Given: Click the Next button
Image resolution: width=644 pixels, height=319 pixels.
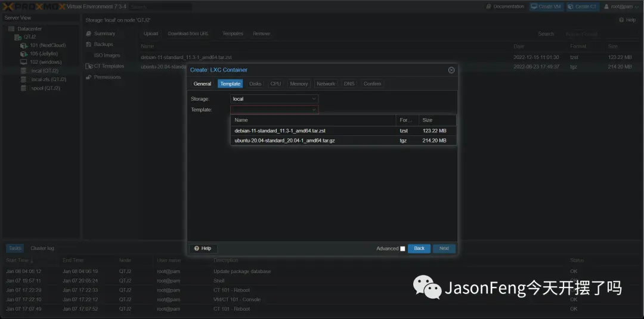Looking at the screenshot, I should [444, 249].
